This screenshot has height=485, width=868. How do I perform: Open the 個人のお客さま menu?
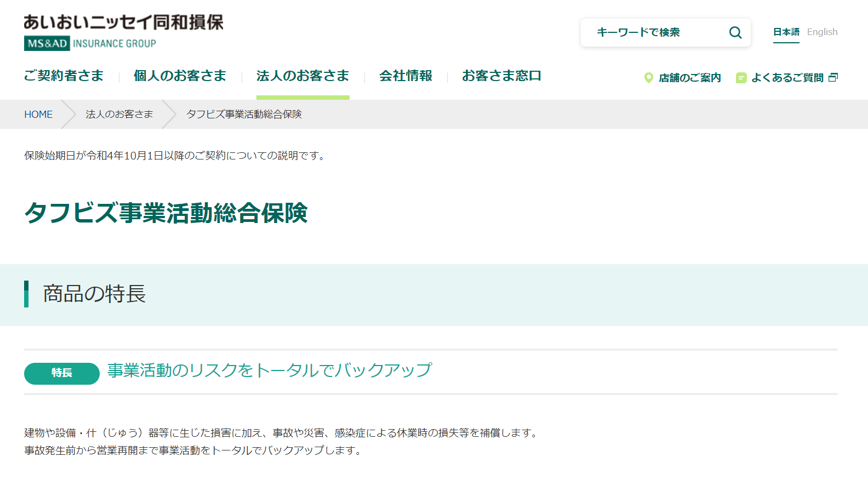tap(180, 76)
